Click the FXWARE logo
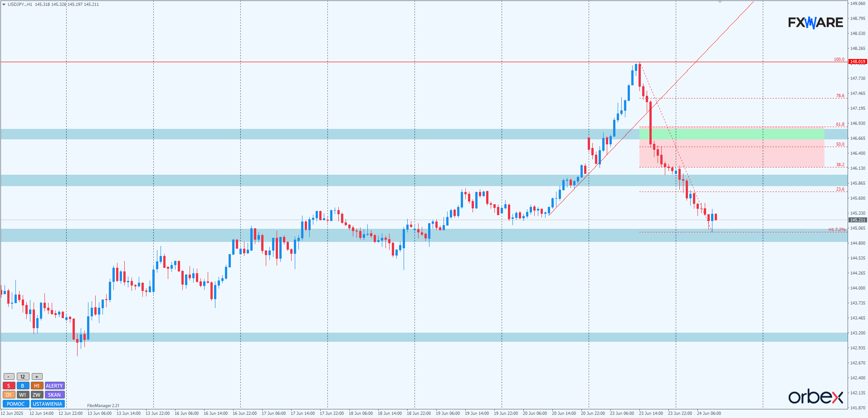 (x=815, y=22)
